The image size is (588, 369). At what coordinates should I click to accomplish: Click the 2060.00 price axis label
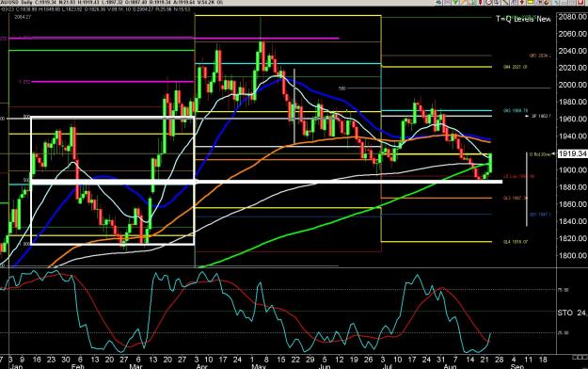[572, 34]
